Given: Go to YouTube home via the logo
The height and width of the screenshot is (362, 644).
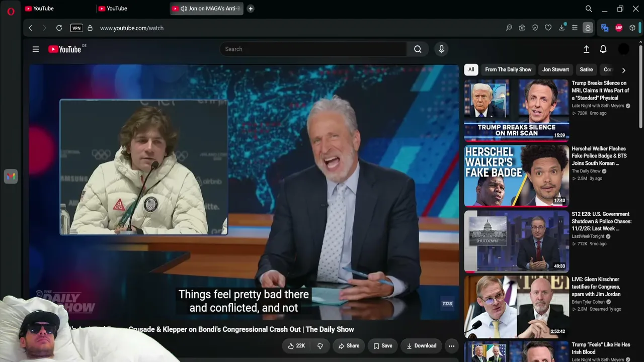Looking at the screenshot, I should 65,49.
